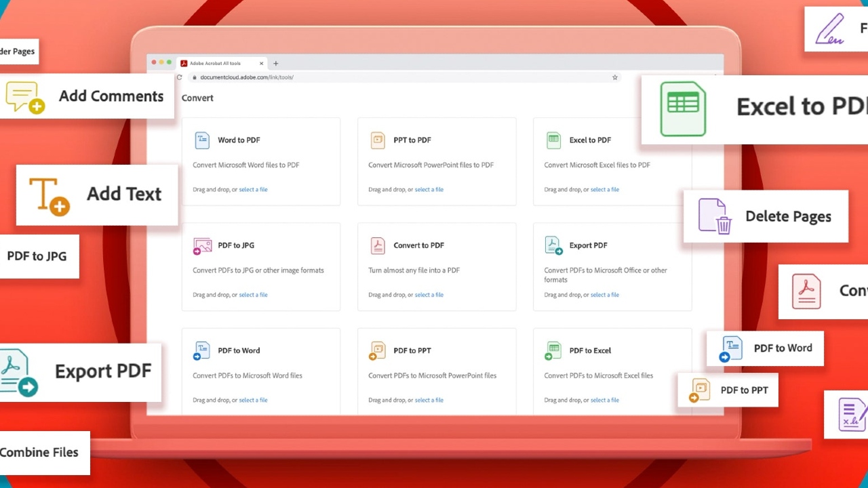Click the PDF to Excel card title
This screenshot has height=488, width=868.
(590, 350)
